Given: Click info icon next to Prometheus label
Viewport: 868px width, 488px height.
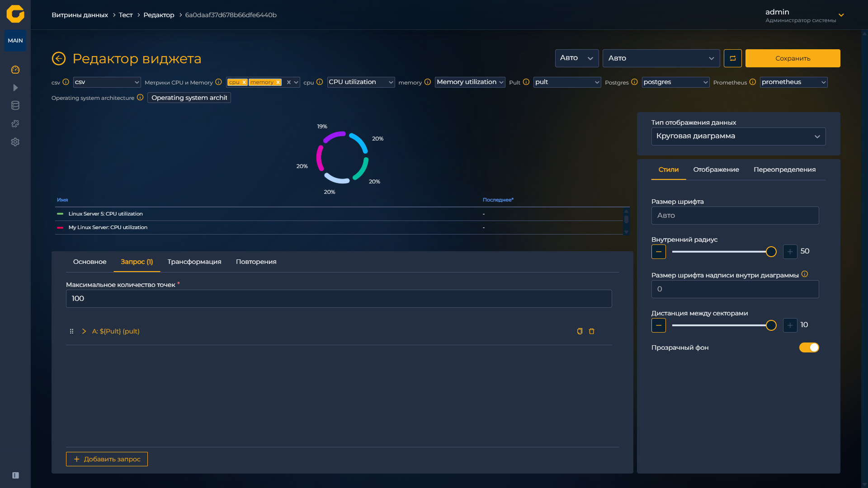Looking at the screenshot, I should coord(753,82).
